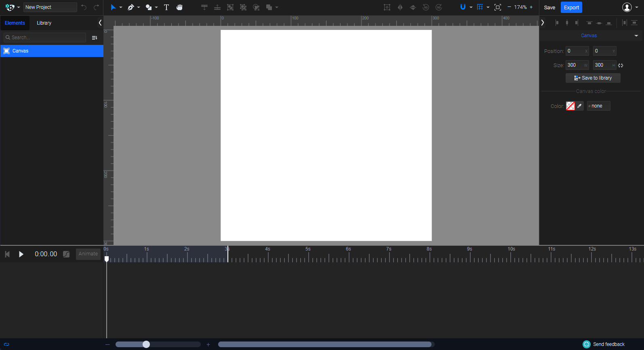Expand the Shapes tool dropdown arrow
Screen dimensions: 644x350
156,7
